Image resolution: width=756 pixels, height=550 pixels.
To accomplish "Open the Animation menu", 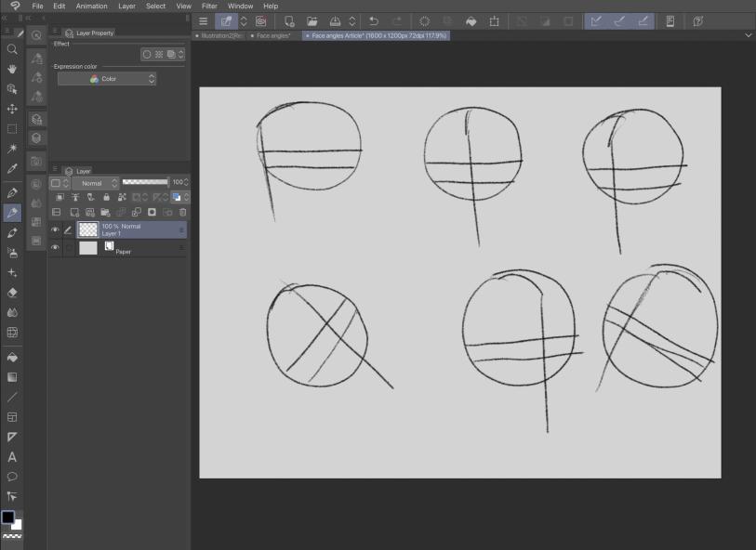I will click(x=91, y=7).
